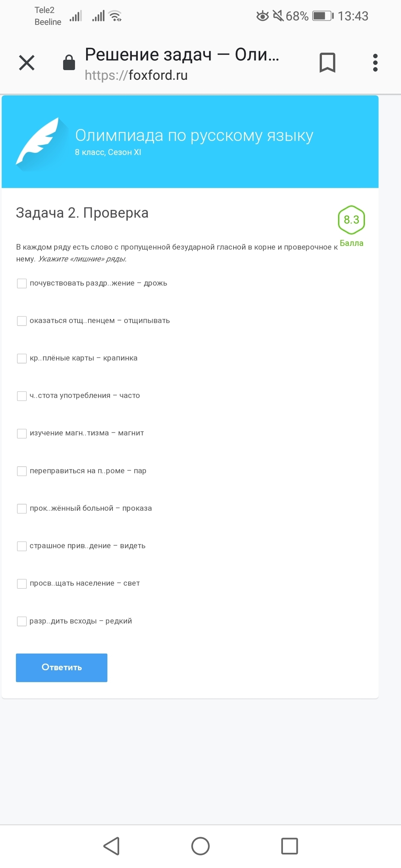The image size is (401, 868).
Task: Check the "разд..жение – дрожь" row
Action: [22, 283]
